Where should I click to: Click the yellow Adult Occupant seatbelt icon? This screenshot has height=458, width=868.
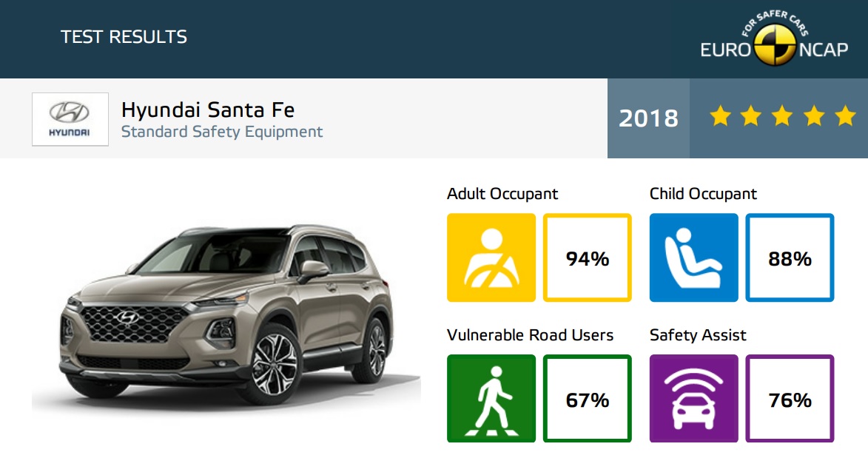(x=491, y=257)
